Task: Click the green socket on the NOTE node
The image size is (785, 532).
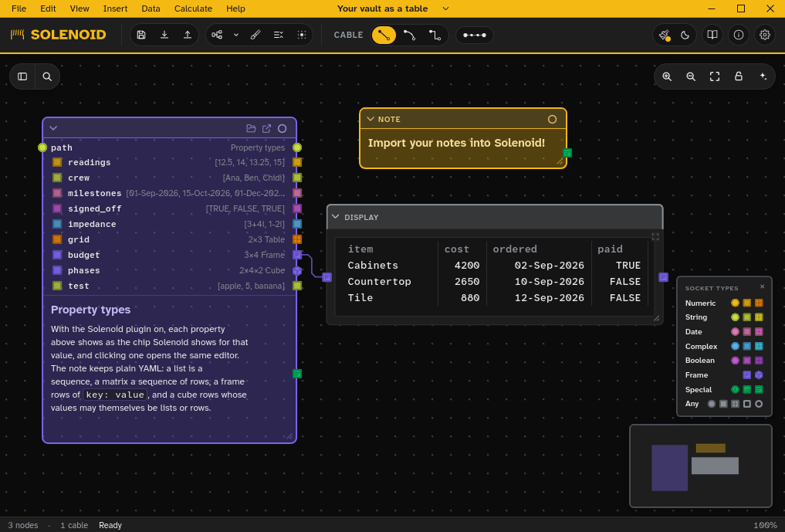Action: click(567, 153)
